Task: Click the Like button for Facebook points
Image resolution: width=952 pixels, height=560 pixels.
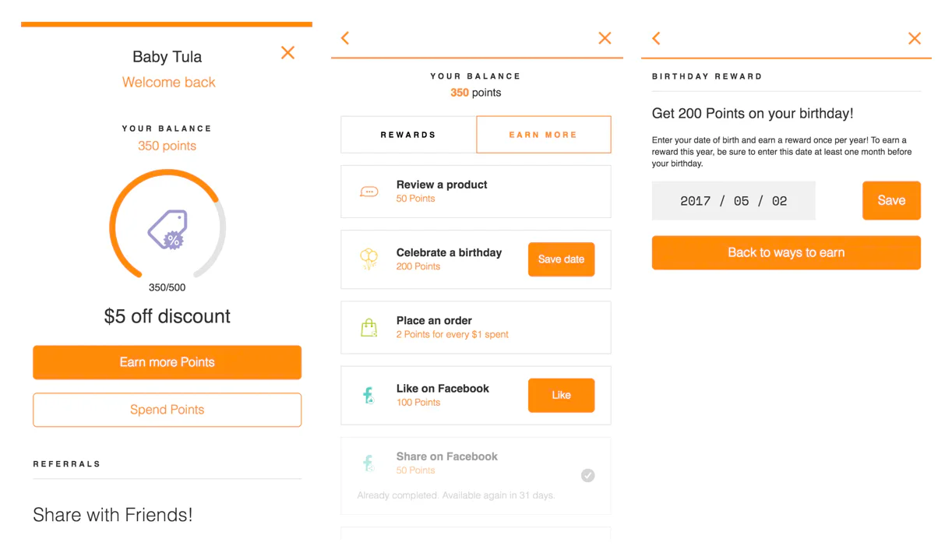Action: (x=561, y=395)
